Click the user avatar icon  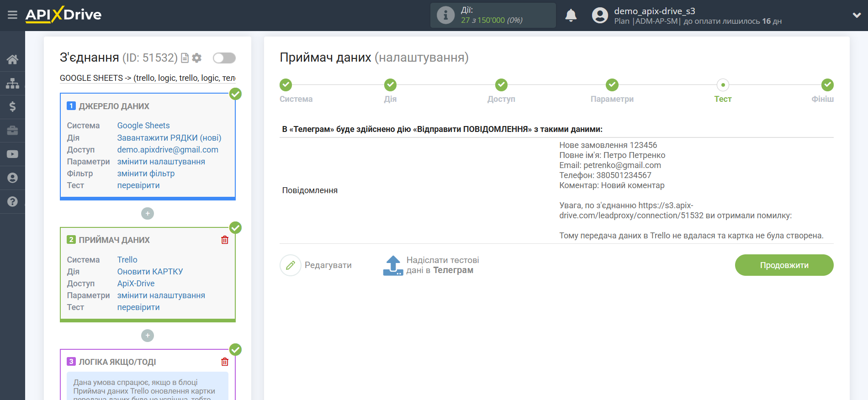[600, 15]
